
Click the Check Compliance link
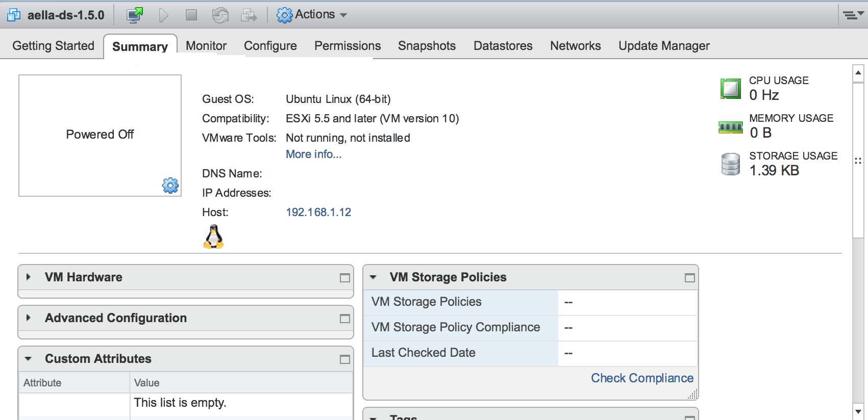tap(641, 378)
